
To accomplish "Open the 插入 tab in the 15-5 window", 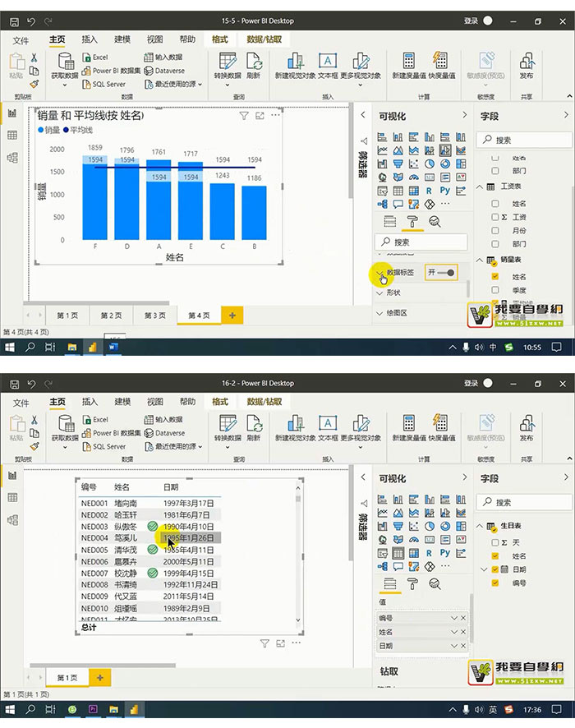I will coord(90,40).
